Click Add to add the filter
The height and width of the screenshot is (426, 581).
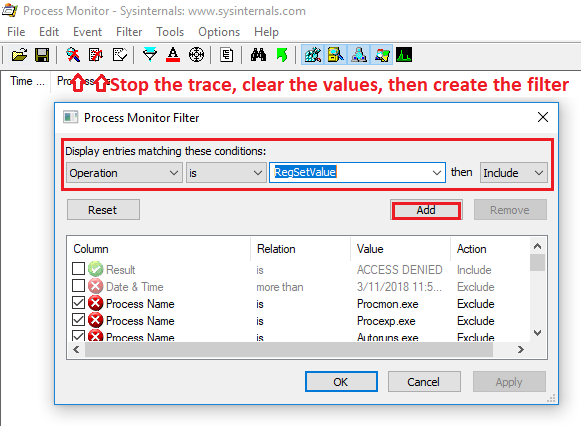click(x=426, y=210)
